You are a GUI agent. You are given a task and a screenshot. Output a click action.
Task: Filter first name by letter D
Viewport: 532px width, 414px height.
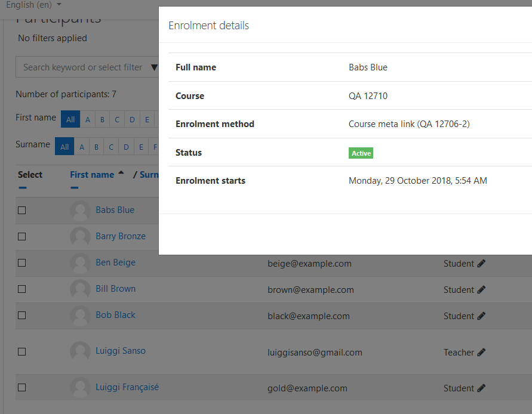(x=133, y=119)
